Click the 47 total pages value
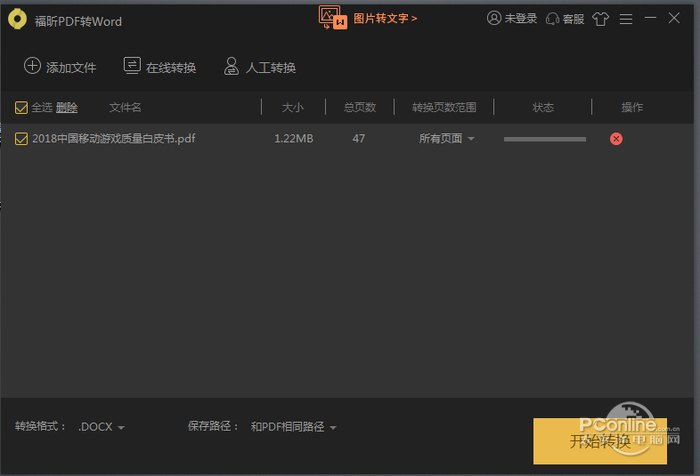 [358, 138]
